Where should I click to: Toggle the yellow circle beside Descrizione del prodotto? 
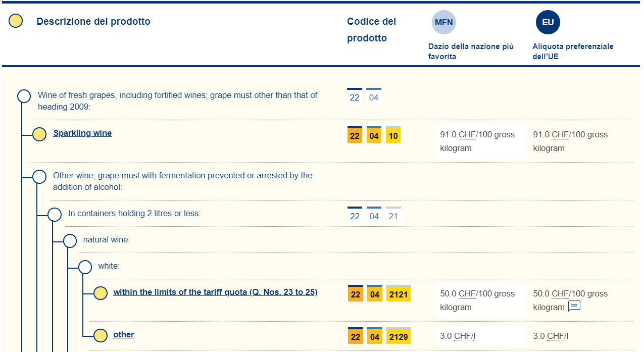16,21
